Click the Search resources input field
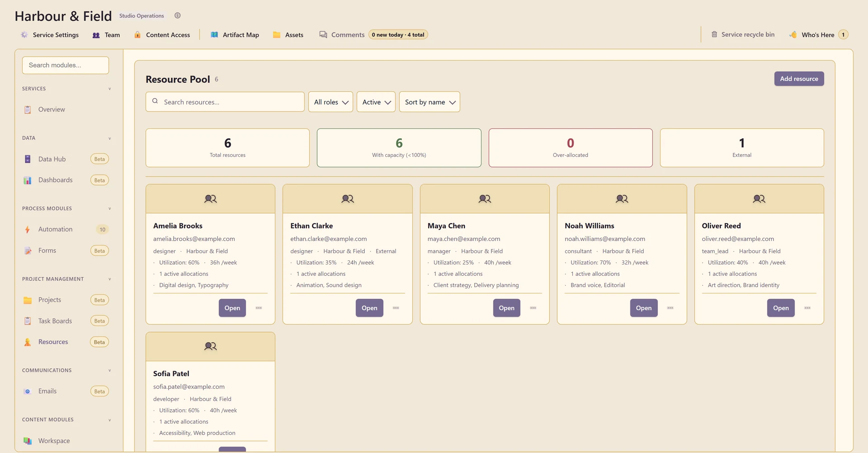The height and width of the screenshot is (453, 868). pos(225,102)
